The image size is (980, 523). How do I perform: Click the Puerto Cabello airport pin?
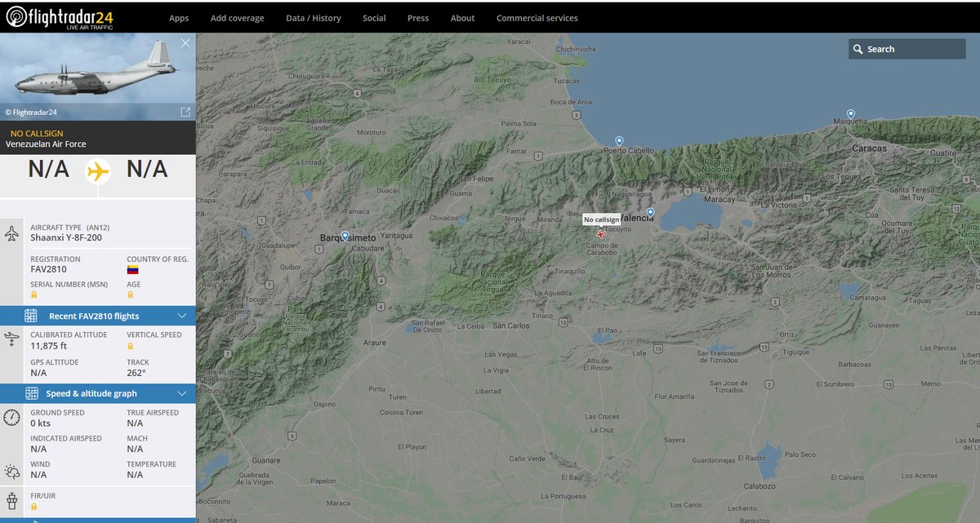click(619, 141)
